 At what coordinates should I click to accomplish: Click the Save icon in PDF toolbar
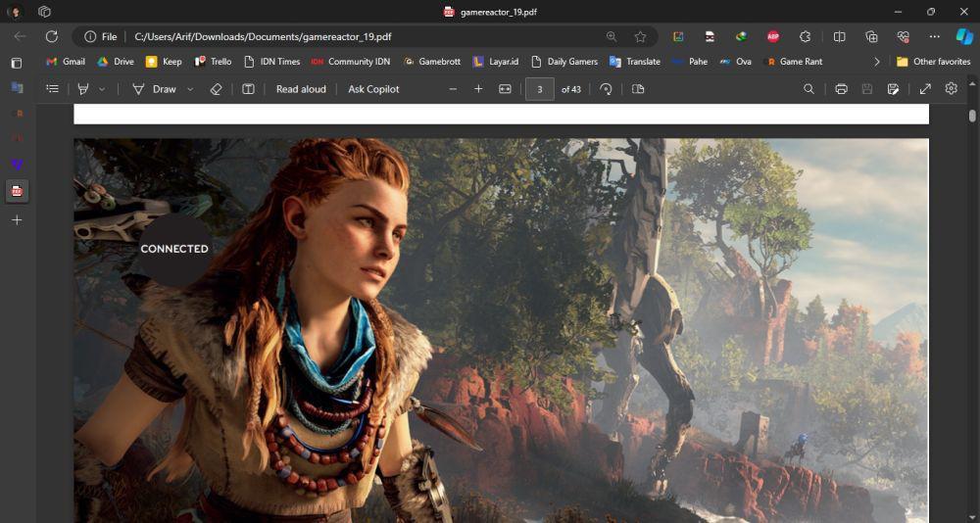(867, 89)
